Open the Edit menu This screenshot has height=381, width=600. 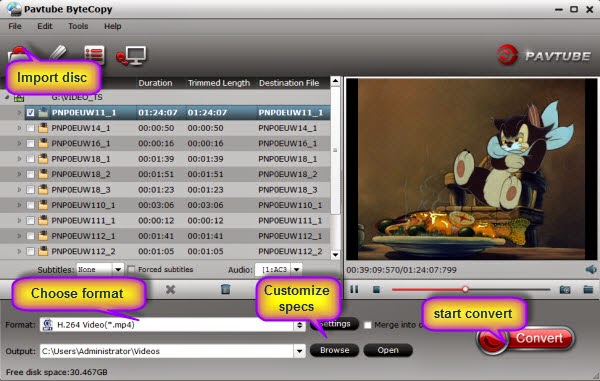(44, 26)
